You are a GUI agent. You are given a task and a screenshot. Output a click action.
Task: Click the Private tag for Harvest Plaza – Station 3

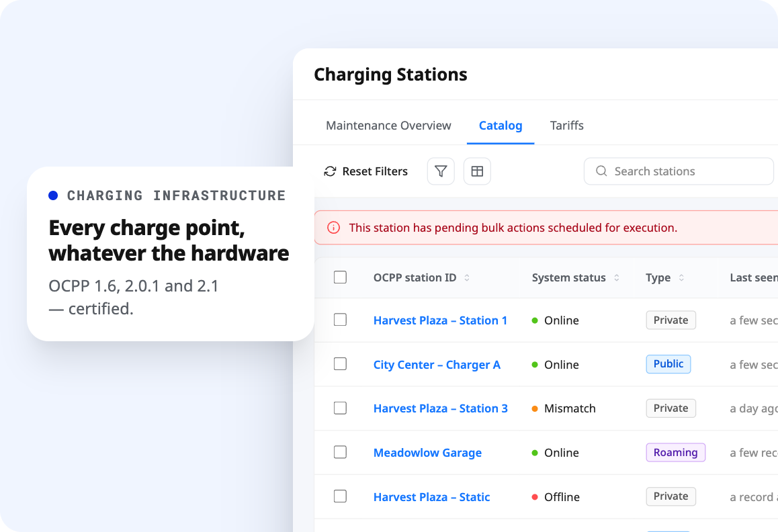point(671,408)
